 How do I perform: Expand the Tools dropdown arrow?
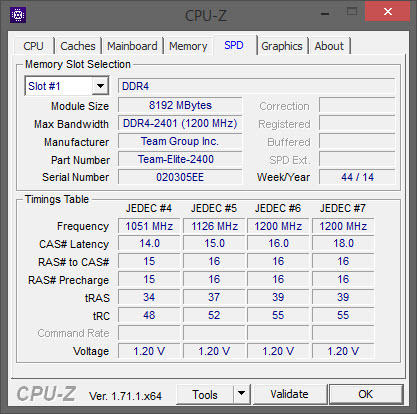coord(241,394)
